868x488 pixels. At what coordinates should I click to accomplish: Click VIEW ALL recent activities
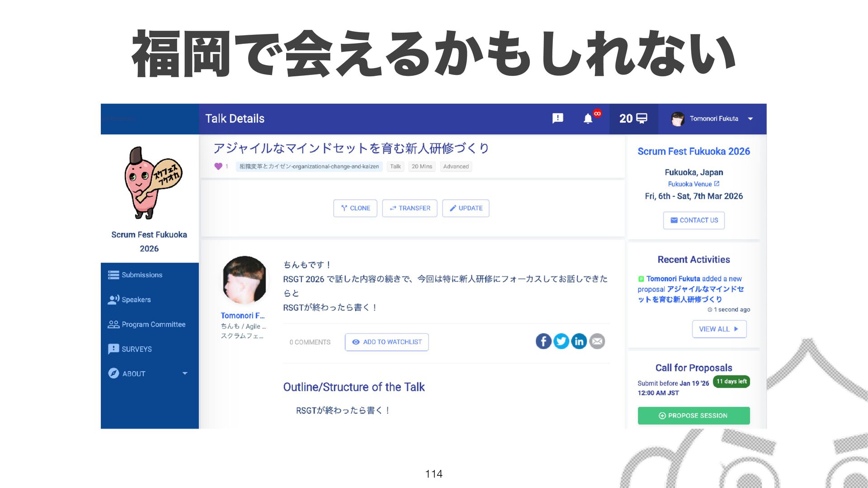click(x=719, y=329)
